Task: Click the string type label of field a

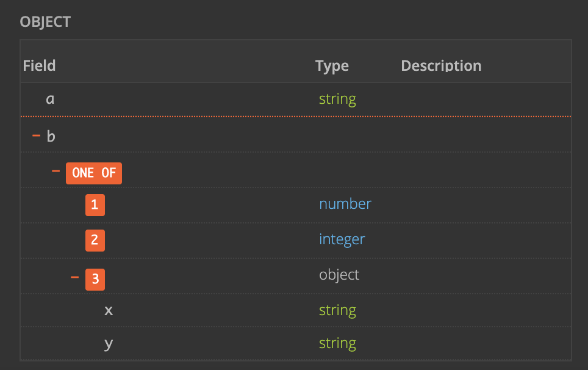Action: (337, 98)
